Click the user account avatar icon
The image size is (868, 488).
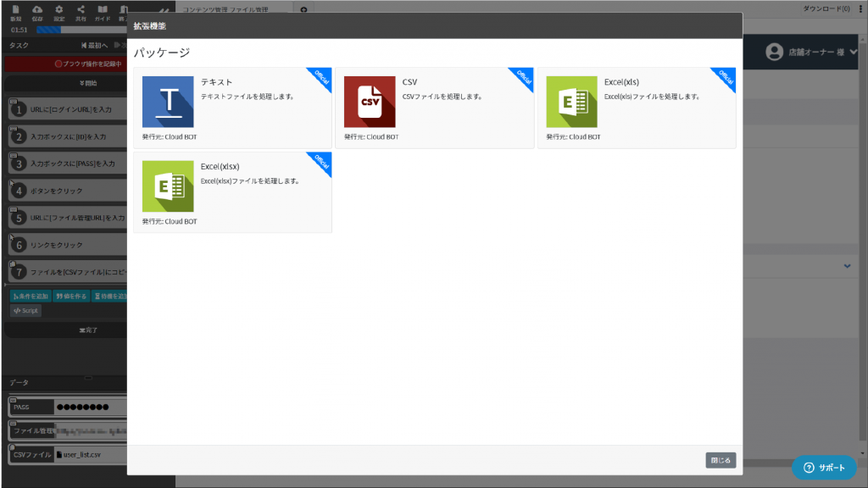774,52
